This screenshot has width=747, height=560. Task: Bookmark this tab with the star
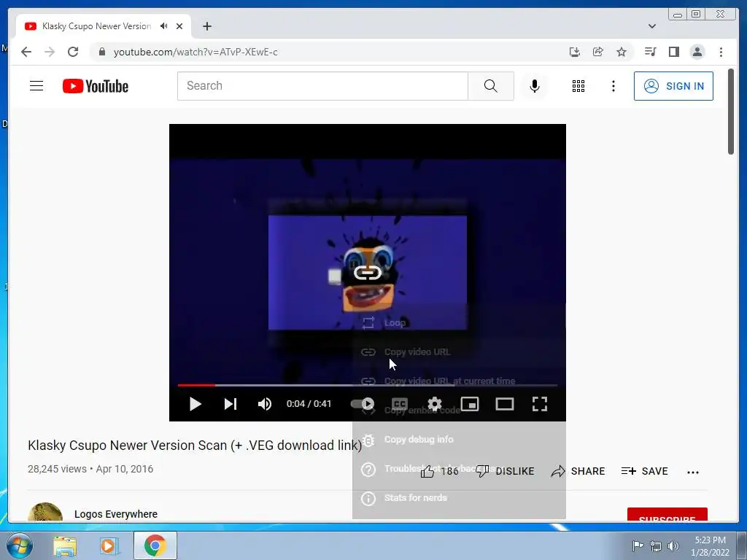pos(622,52)
